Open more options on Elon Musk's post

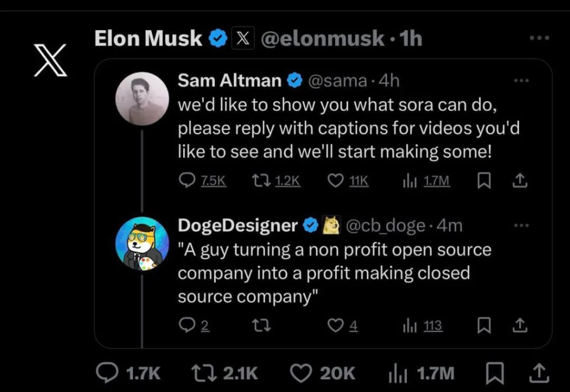pyautogui.click(x=539, y=38)
